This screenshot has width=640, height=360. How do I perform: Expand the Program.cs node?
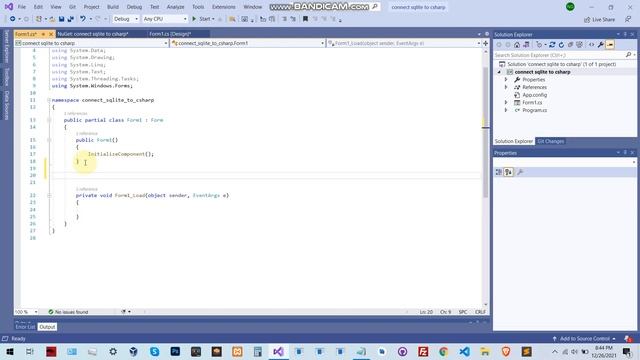click(x=506, y=110)
